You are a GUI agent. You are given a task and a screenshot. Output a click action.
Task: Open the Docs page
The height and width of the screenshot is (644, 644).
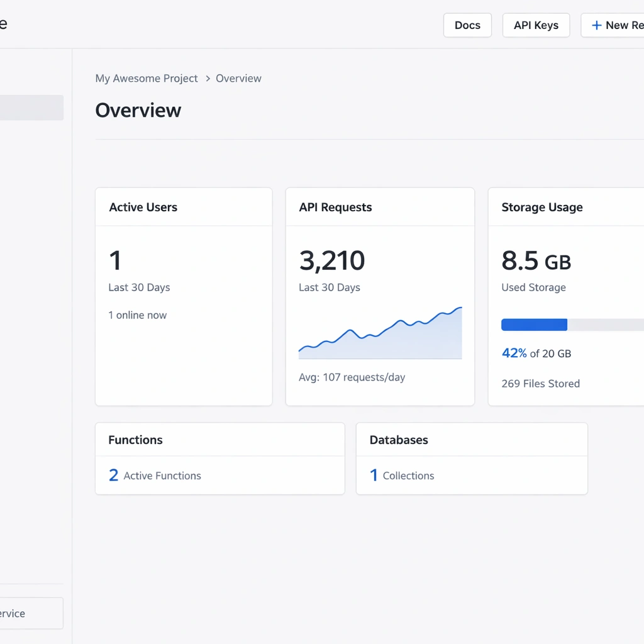[467, 25]
